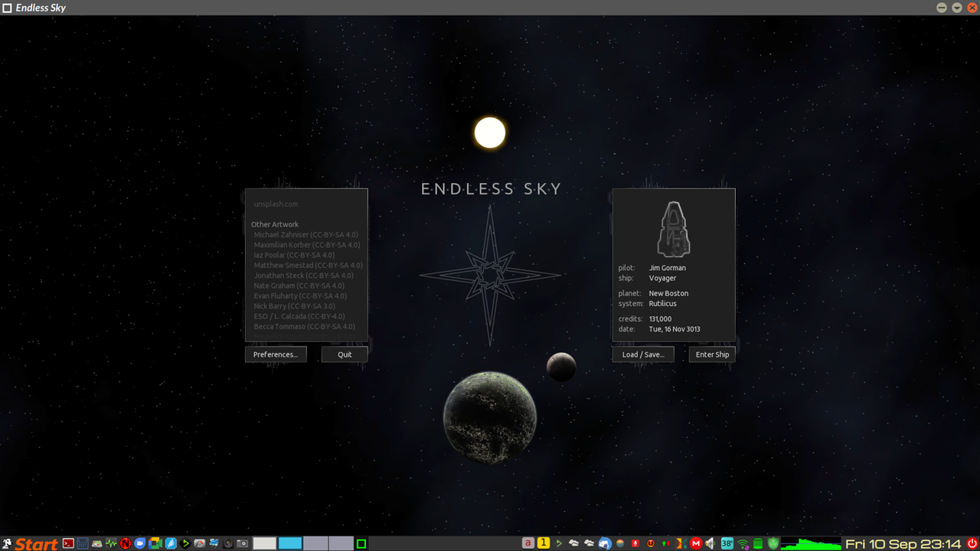Click the green database tray icon

tap(756, 543)
